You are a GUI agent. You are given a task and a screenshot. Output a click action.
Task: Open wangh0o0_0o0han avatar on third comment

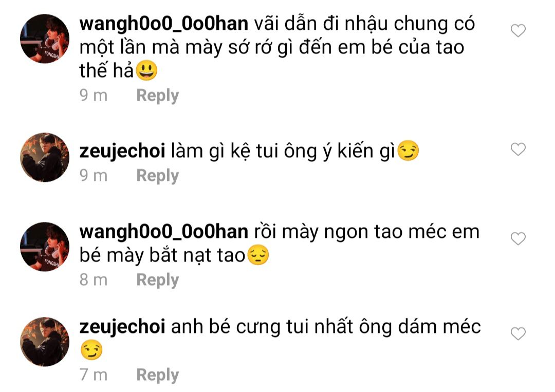pyautogui.click(x=45, y=247)
